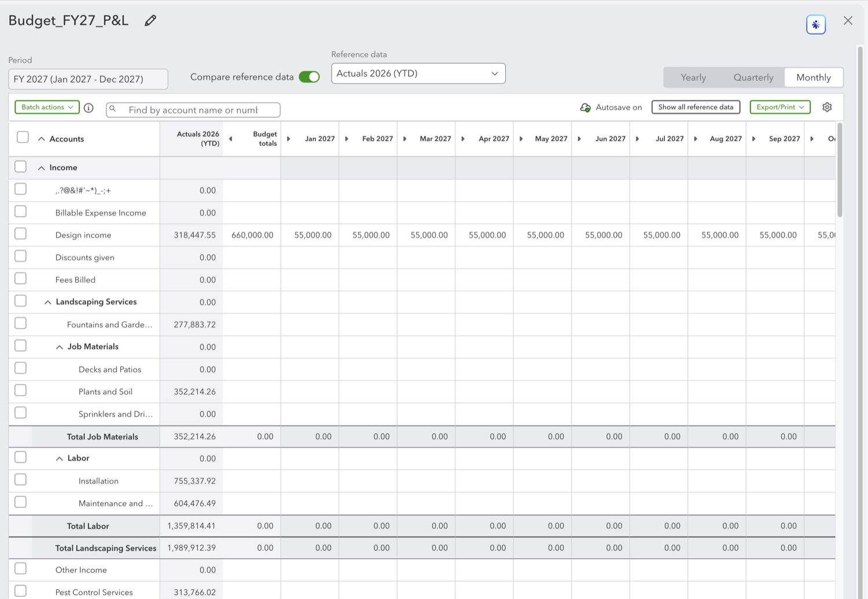Select Other Income row checkbox
This screenshot has height=599, width=868.
pyautogui.click(x=21, y=568)
